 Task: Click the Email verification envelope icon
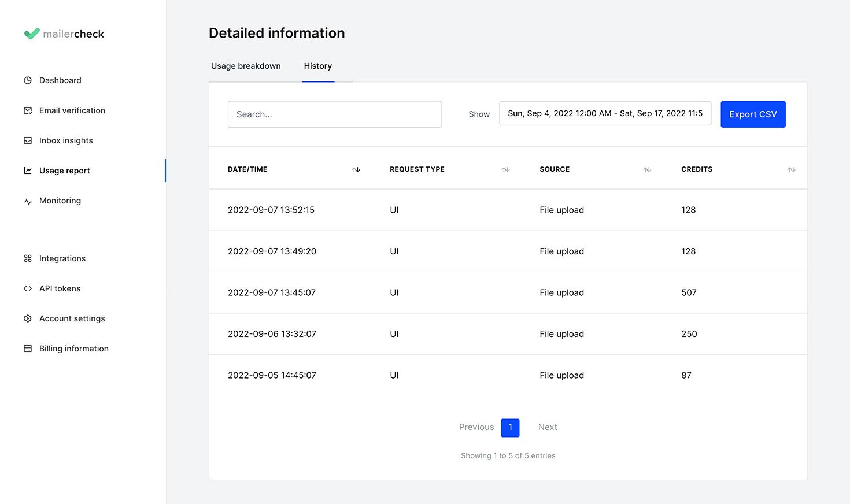pyautogui.click(x=28, y=110)
